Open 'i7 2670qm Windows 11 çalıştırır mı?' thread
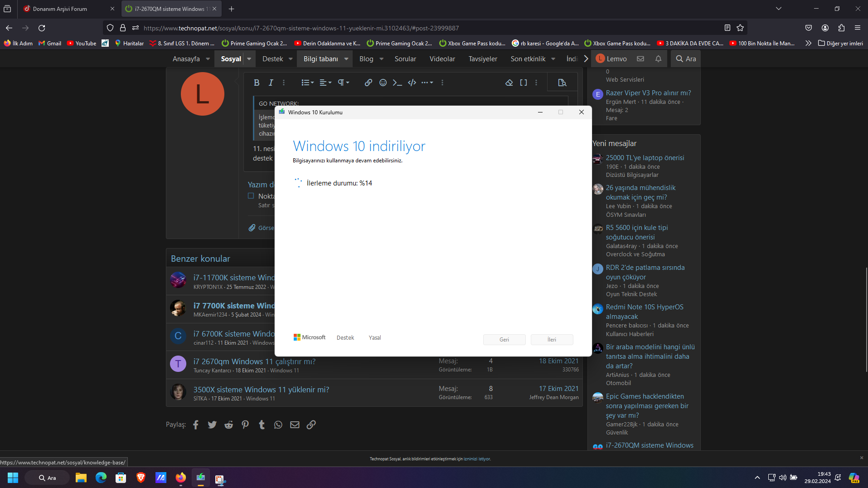The image size is (868, 488). (x=254, y=361)
